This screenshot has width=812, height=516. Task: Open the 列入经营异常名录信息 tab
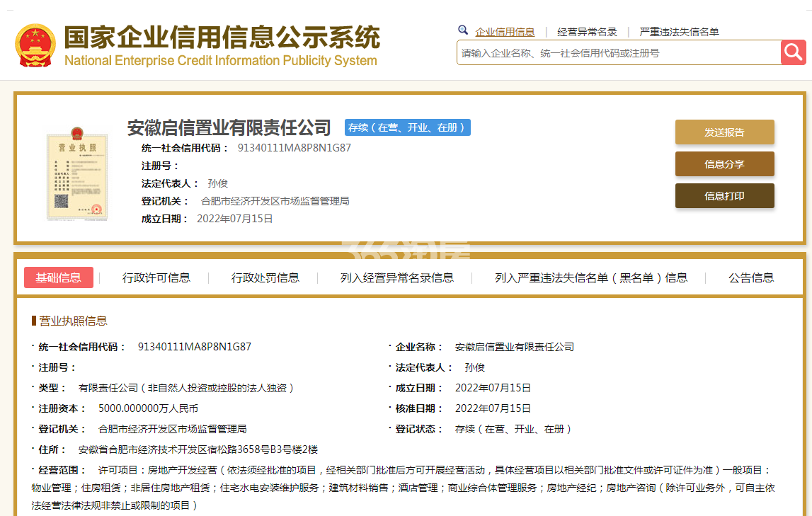coord(396,278)
